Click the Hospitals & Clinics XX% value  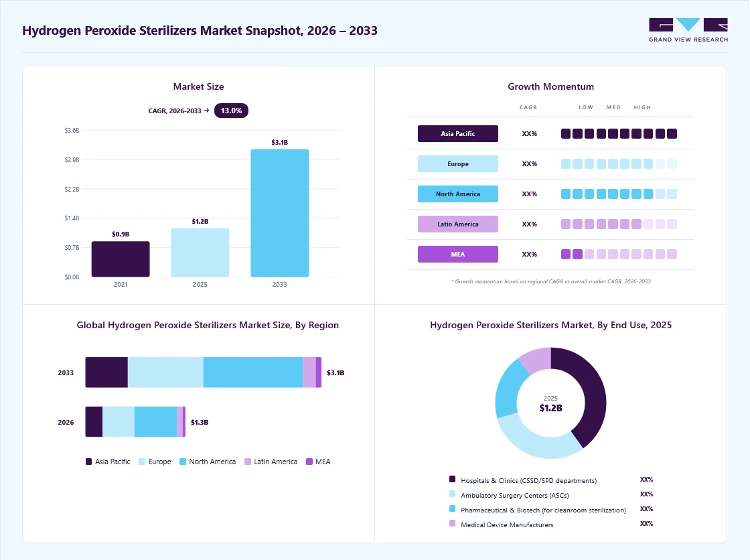pos(646,479)
